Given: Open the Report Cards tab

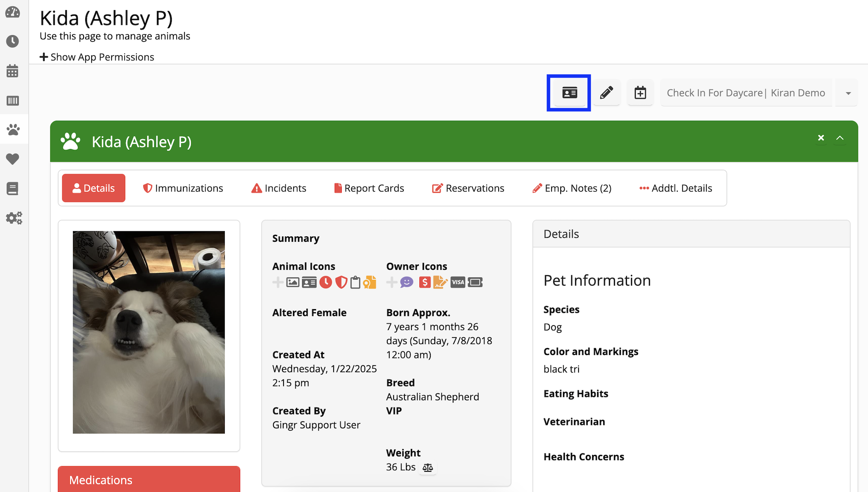Looking at the screenshot, I should pyautogui.click(x=369, y=188).
